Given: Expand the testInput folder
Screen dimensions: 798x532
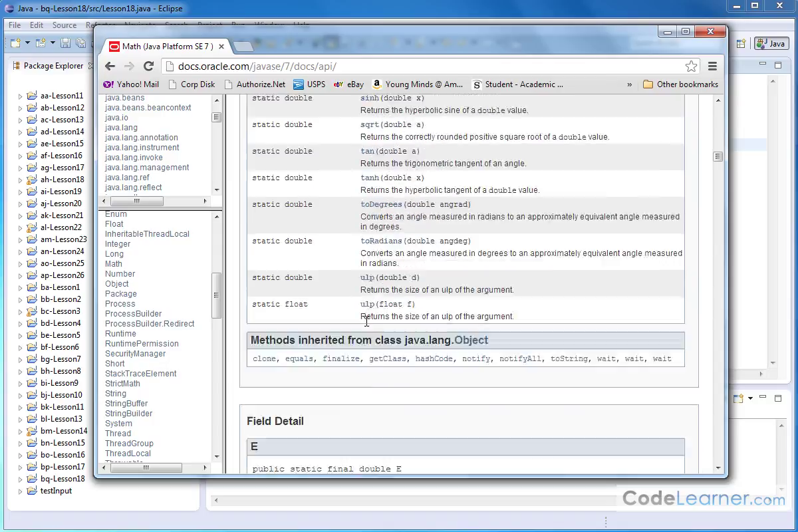Looking at the screenshot, I should coord(20,491).
